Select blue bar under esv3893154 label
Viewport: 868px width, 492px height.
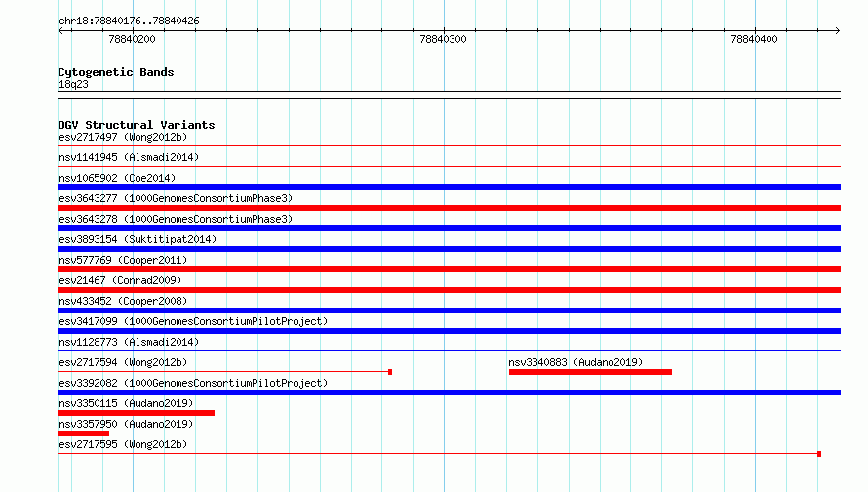pos(449,249)
